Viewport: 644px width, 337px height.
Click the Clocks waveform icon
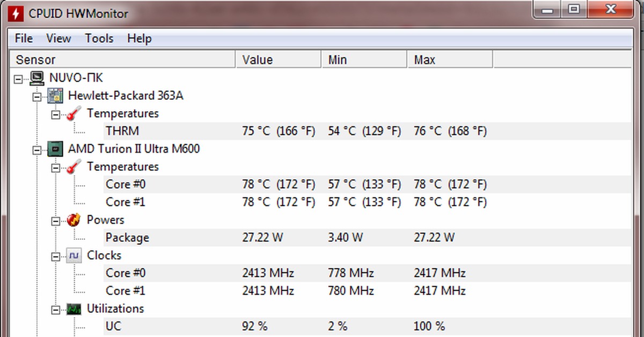pos(74,255)
